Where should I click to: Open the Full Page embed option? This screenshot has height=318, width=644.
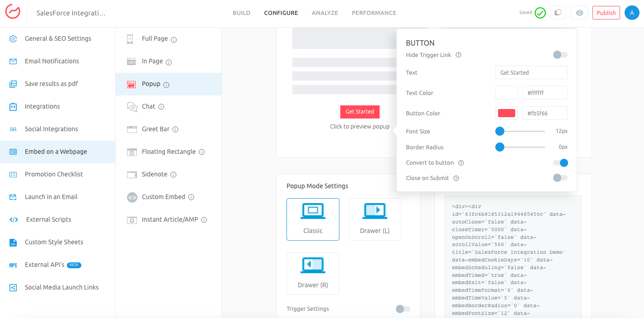pyautogui.click(x=169, y=39)
